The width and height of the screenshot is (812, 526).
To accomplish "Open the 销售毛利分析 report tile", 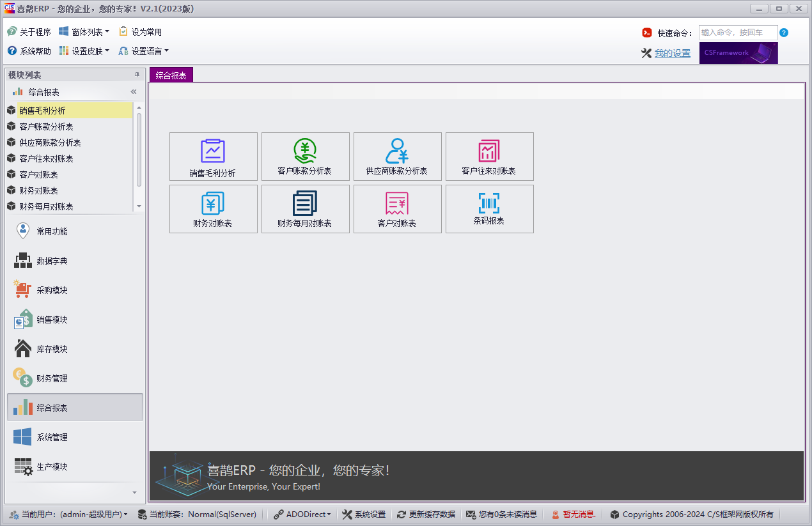I will click(x=213, y=157).
